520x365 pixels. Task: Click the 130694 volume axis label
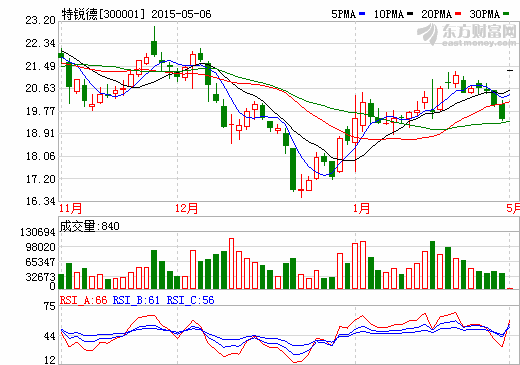(37, 232)
